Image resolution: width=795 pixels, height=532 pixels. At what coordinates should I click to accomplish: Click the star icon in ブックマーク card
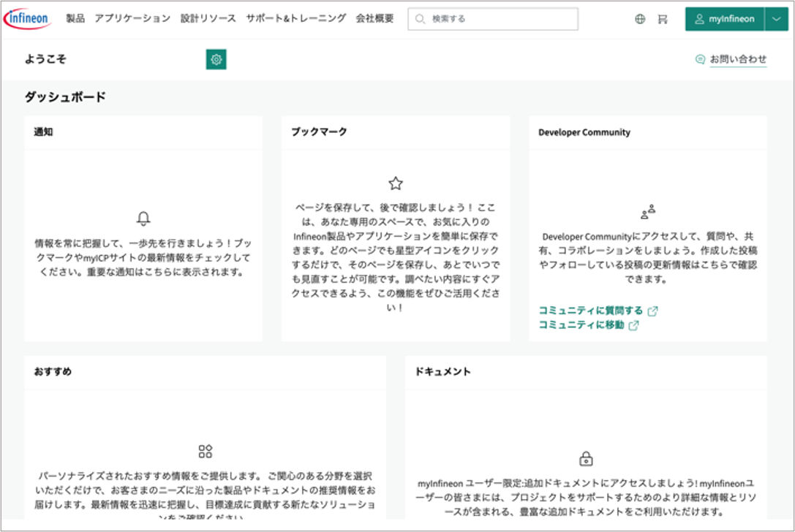pyautogui.click(x=396, y=183)
